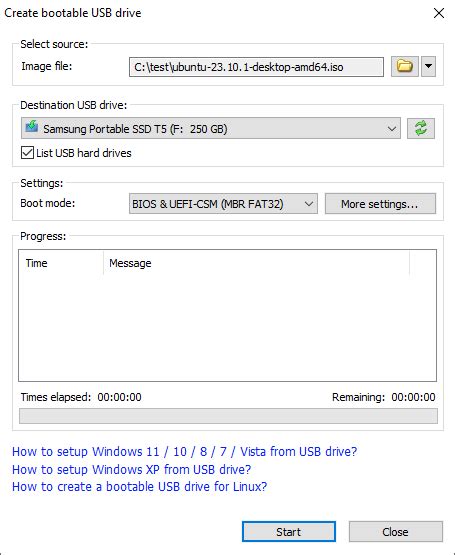
Task: Click the USB drive icon in destination list
Action: (32, 126)
